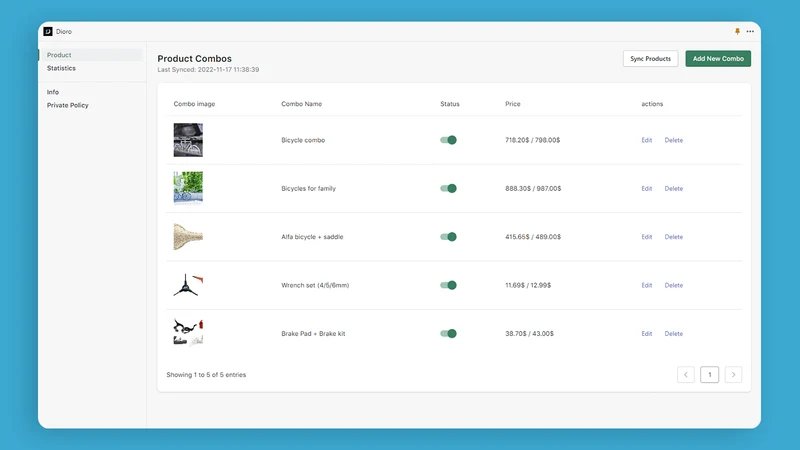Screen dimensions: 800x450
Task: Open the three-dots more options menu
Action: tap(750, 32)
